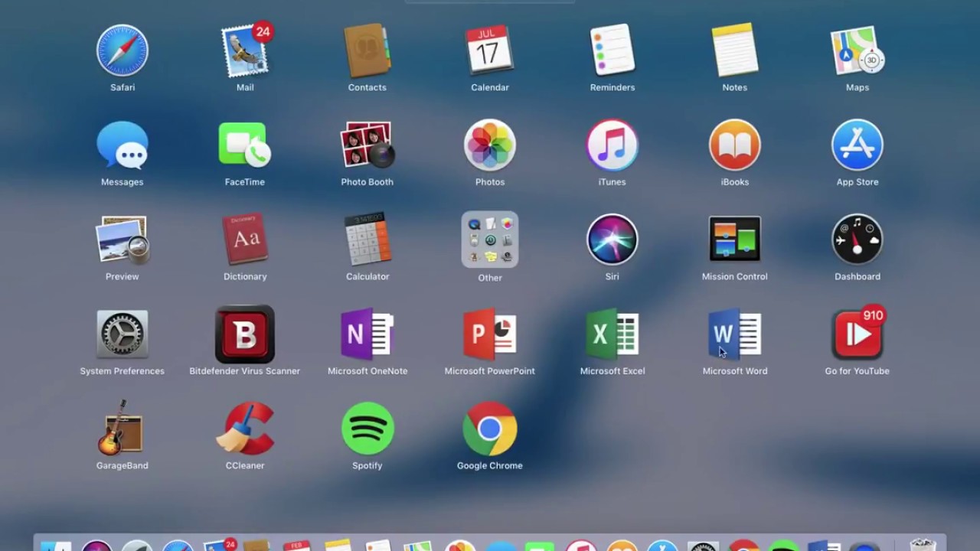Launch the Preview app

pos(122,240)
